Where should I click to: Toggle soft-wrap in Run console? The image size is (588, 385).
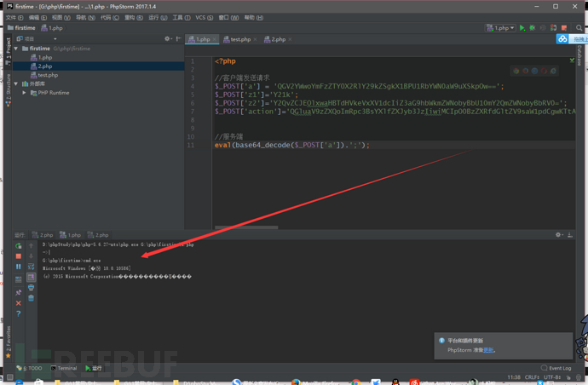click(x=32, y=267)
